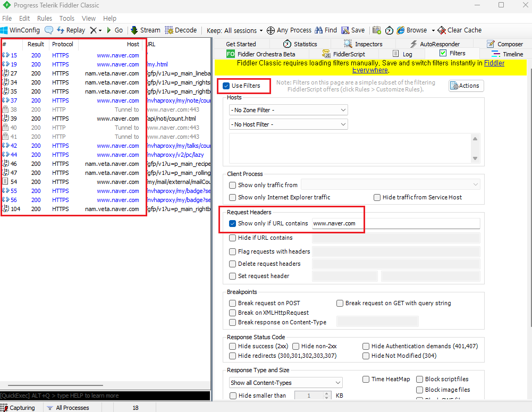
Task: Switch to the Inspectors tab
Action: point(363,44)
